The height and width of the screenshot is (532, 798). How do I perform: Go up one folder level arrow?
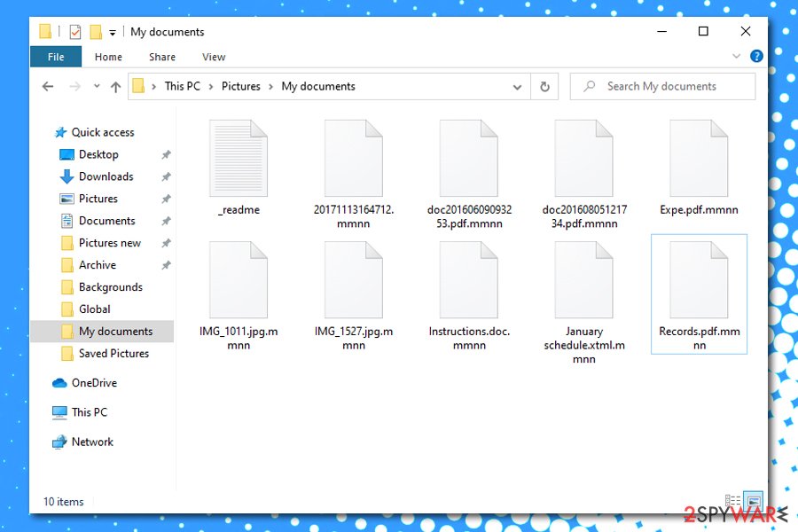tap(115, 87)
